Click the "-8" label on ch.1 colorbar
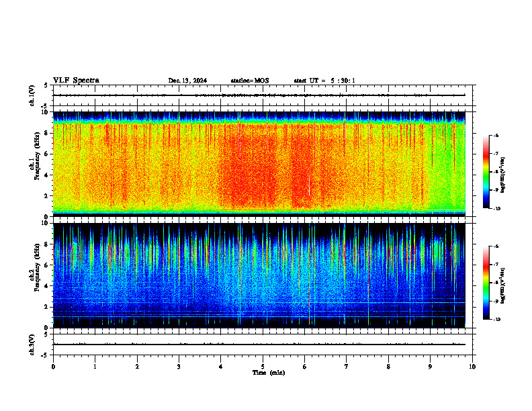532x411 pixels. point(496,172)
